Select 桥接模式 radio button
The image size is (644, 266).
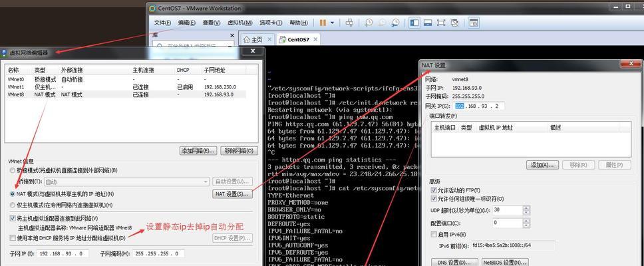(13, 170)
